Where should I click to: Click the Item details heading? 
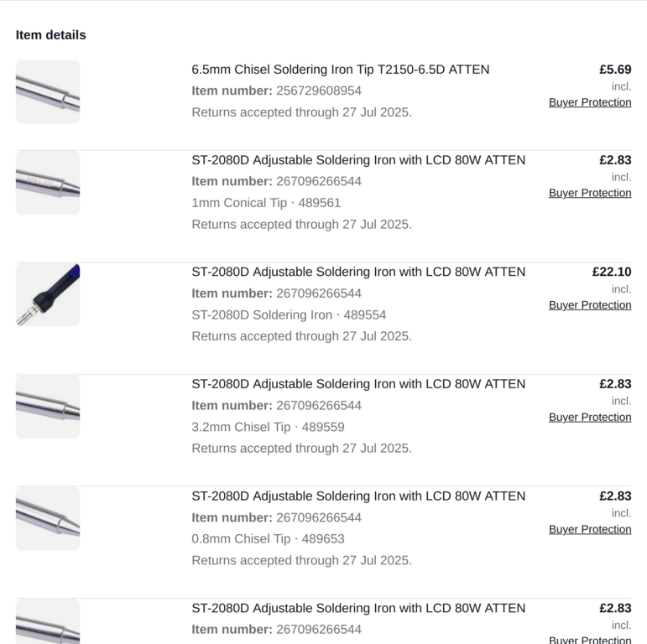(50, 35)
